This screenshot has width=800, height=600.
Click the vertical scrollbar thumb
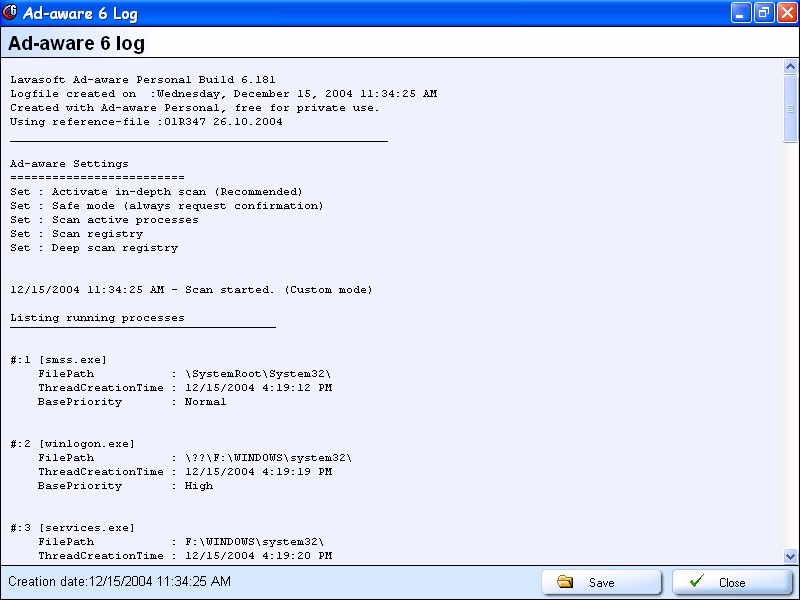pos(790,109)
